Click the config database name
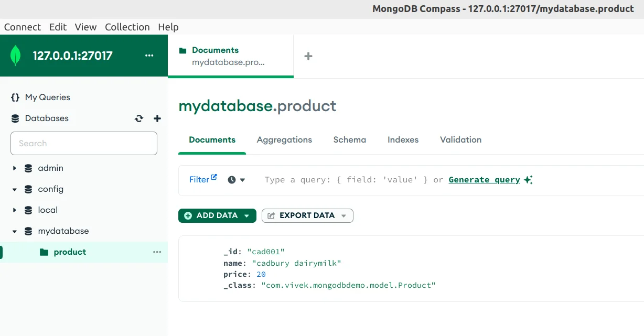The width and height of the screenshot is (644, 336). point(50,189)
